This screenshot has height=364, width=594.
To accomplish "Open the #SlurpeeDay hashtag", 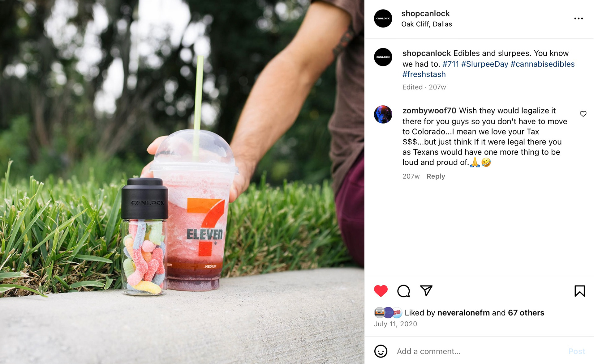I will coord(484,64).
